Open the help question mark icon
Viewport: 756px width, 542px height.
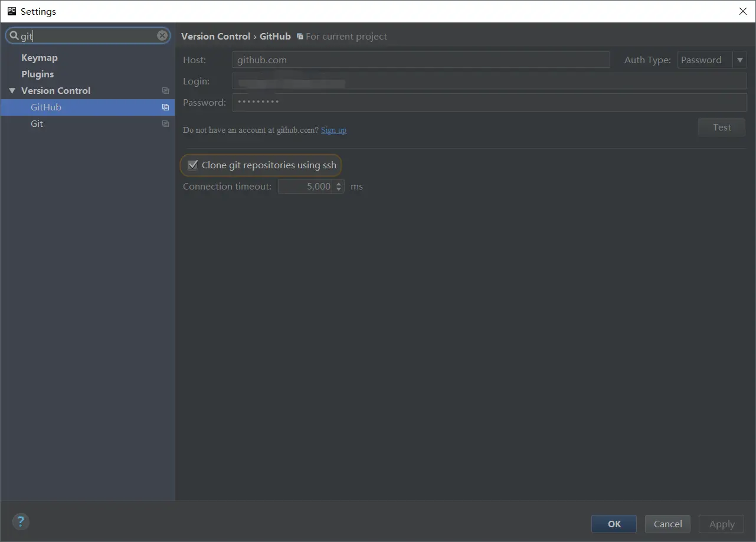(x=21, y=521)
